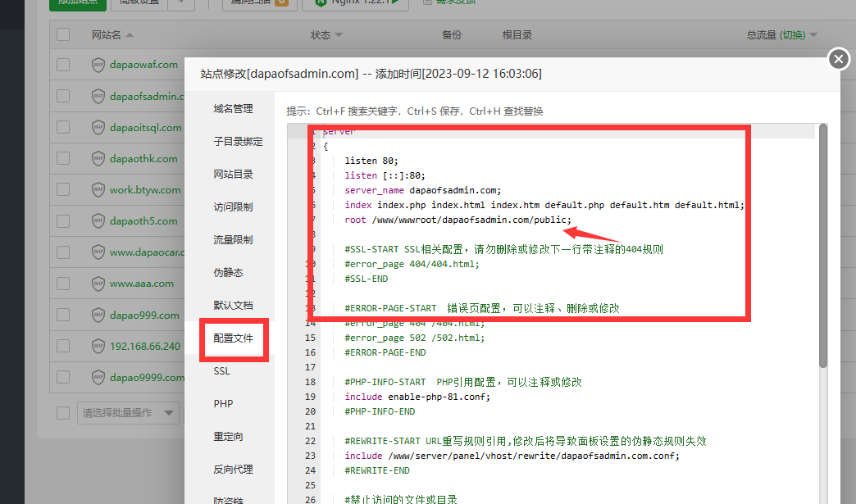Click the 根目录 column header
The image size is (856, 504).
pos(517,35)
